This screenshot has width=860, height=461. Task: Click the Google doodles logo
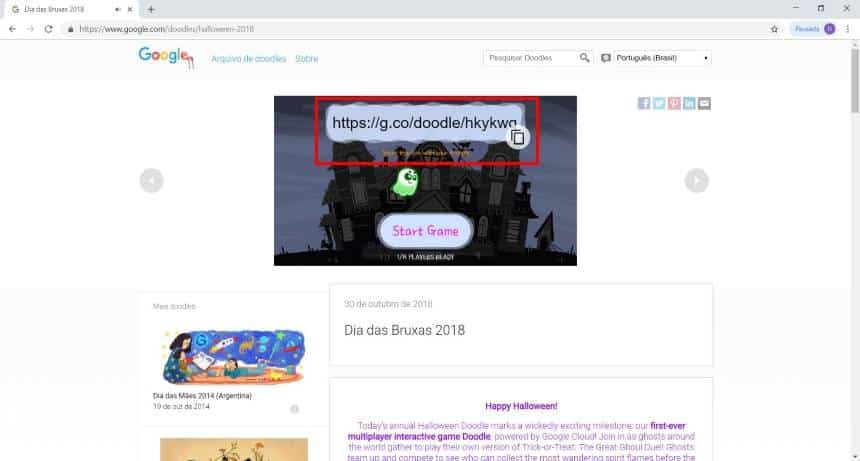click(x=165, y=57)
